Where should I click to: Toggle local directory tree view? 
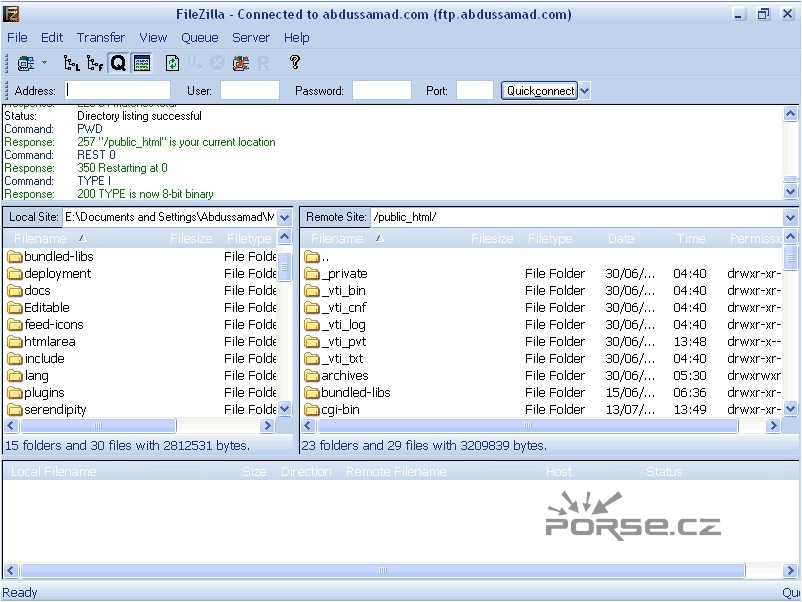71,63
